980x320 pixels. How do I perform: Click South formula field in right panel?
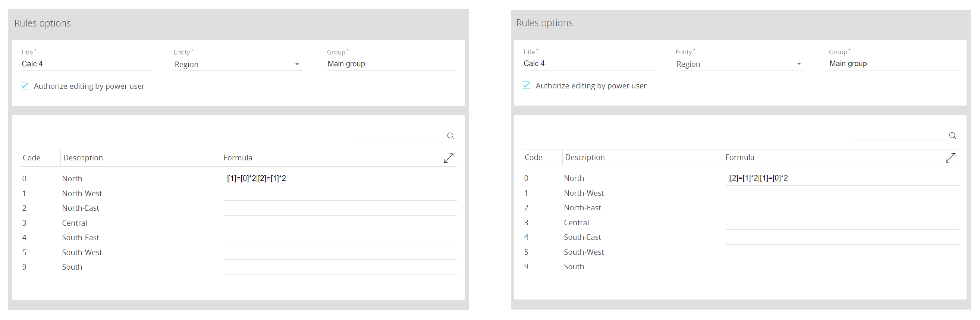tap(842, 267)
